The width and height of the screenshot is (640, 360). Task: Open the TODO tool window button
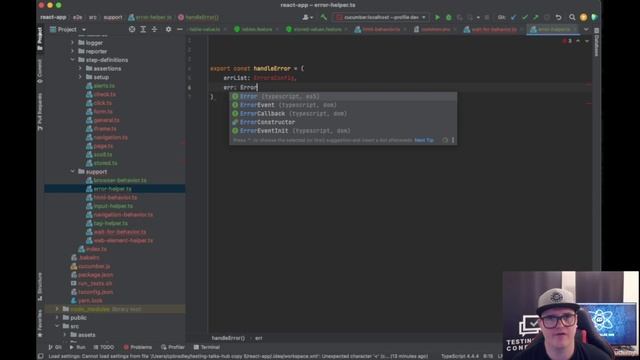pyautogui.click(x=104, y=347)
